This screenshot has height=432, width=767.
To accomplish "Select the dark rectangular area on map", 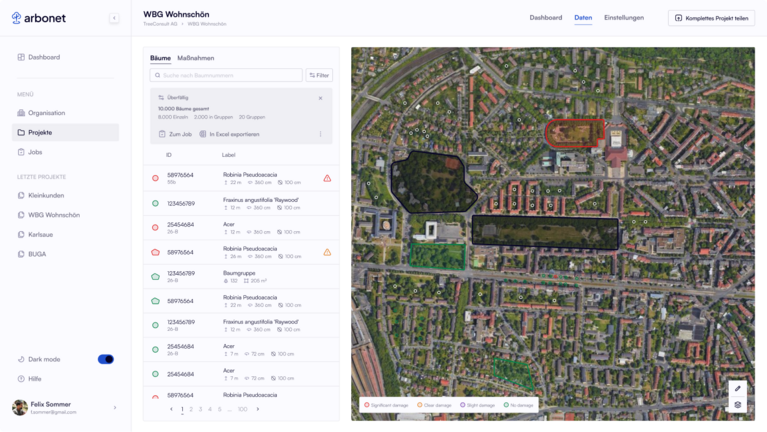I will [x=545, y=232].
